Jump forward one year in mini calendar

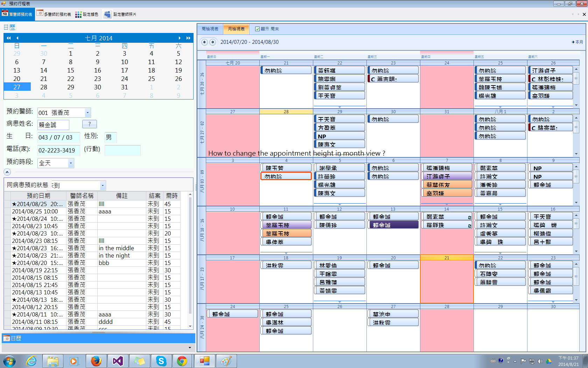188,38
